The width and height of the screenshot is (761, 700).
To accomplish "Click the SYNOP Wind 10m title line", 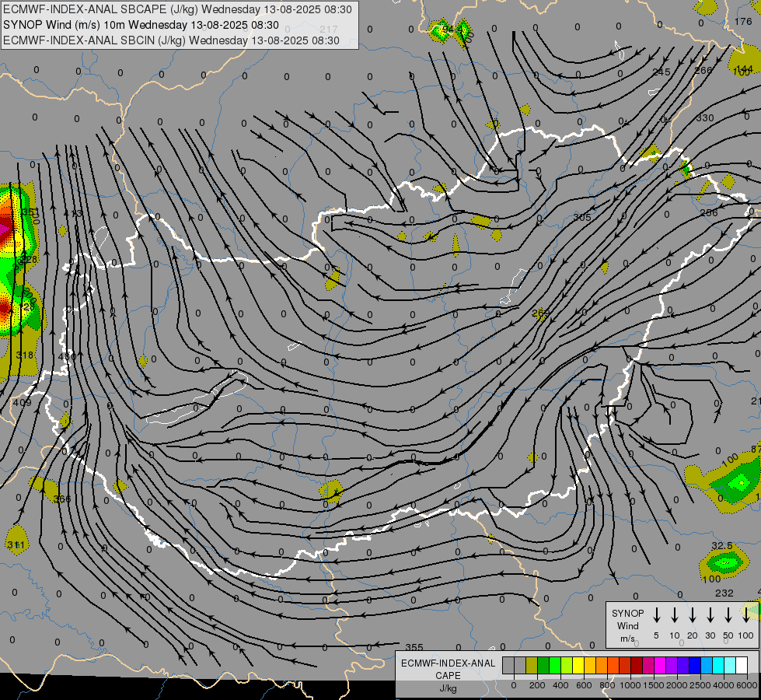I will pyautogui.click(x=141, y=25).
